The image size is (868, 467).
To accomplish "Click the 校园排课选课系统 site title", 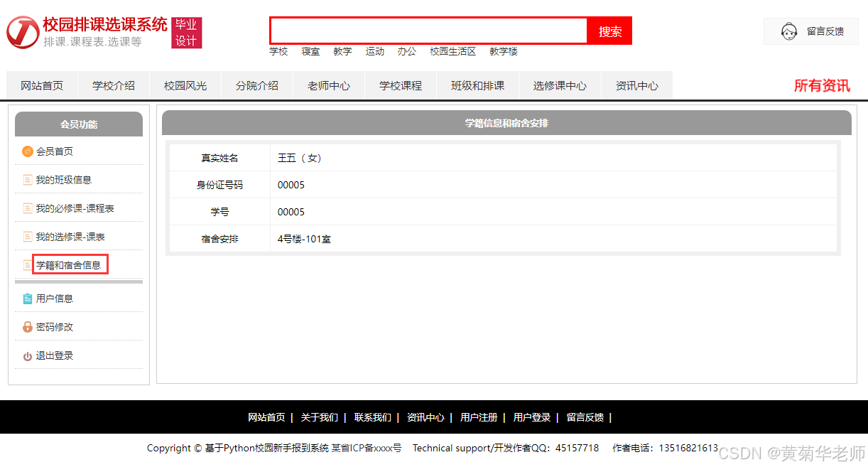I will pos(105,24).
